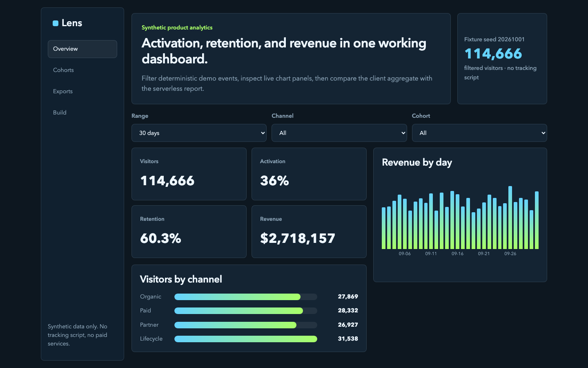Click the Visitors metric card

click(189, 174)
